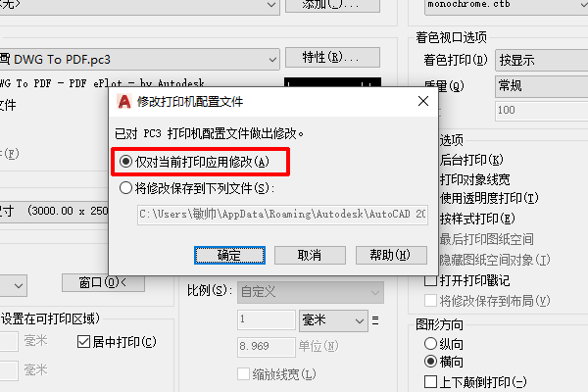588x392 pixels.
Task: Click the 帮助(H) button
Action: (391, 255)
